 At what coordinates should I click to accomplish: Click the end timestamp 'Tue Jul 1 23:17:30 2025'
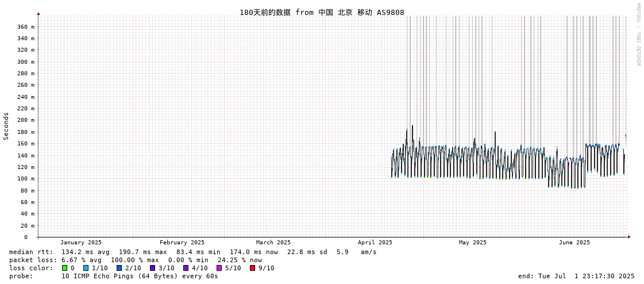click(x=585, y=276)
